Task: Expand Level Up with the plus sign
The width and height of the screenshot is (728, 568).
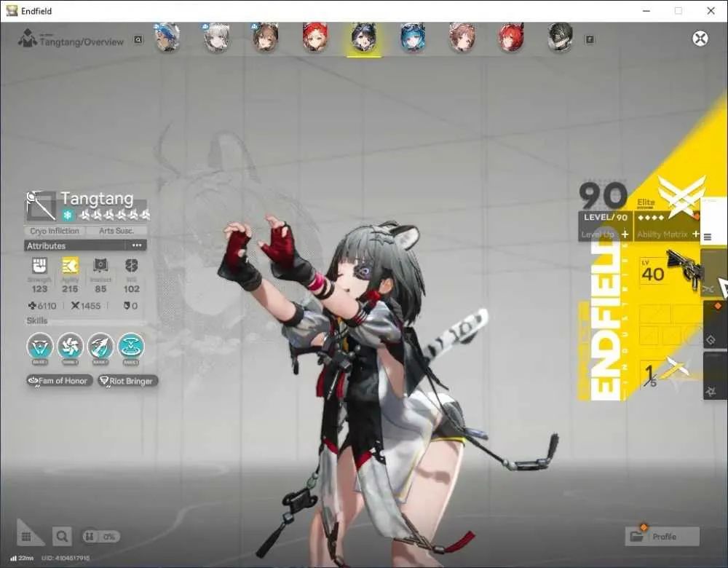Action: (x=625, y=234)
